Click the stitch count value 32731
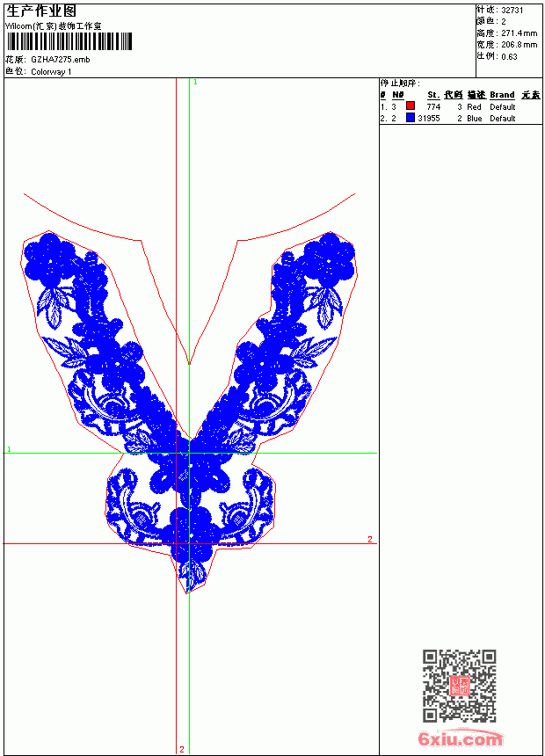This screenshot has width=545, height=756. tap(512, 11)
